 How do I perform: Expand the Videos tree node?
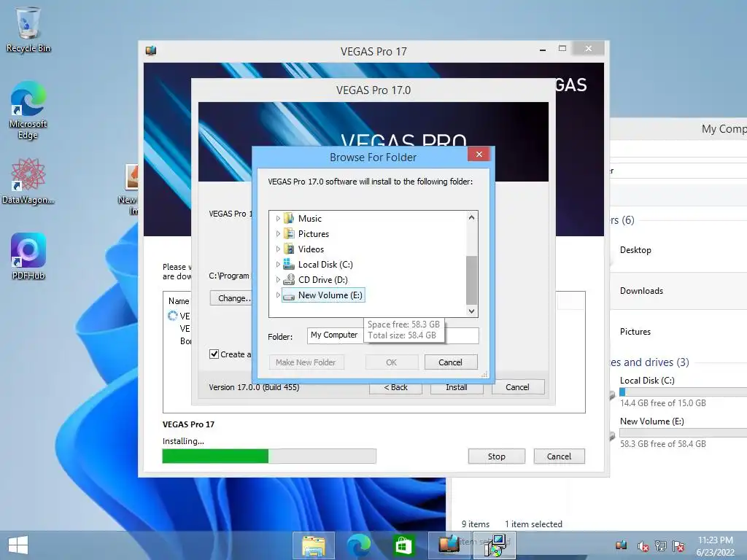coord(278,249)
